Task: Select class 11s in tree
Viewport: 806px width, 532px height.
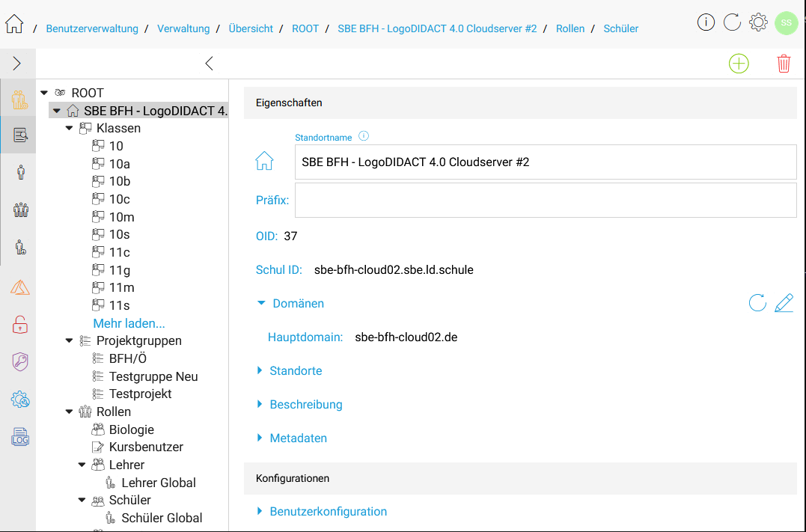Action: point(119,306)
